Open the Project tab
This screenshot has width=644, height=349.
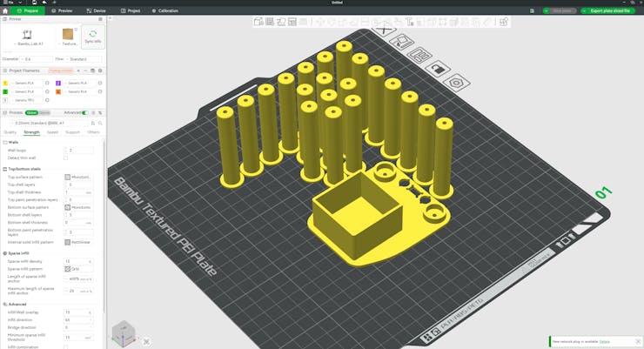131,10
